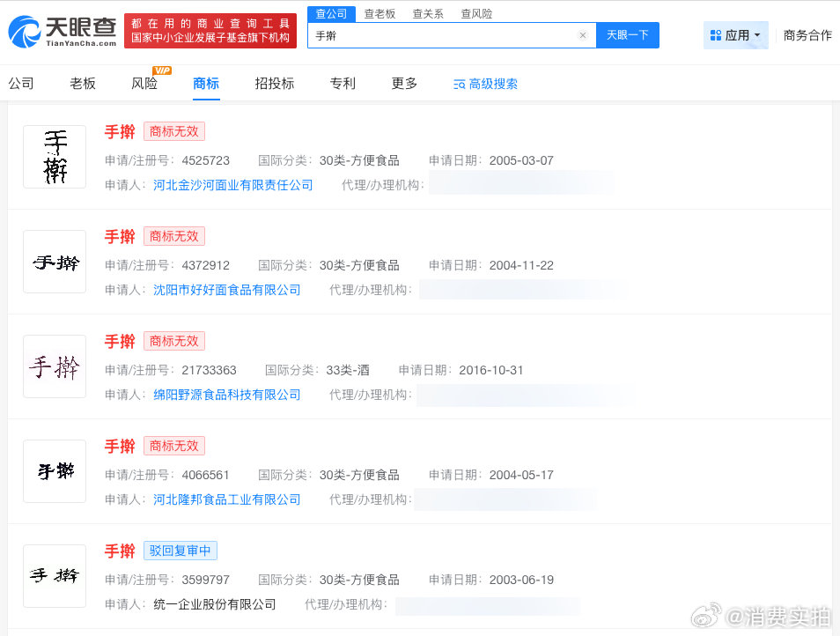Select the 招投标 results tab
The image size is (840, 636).
point(275,84)
